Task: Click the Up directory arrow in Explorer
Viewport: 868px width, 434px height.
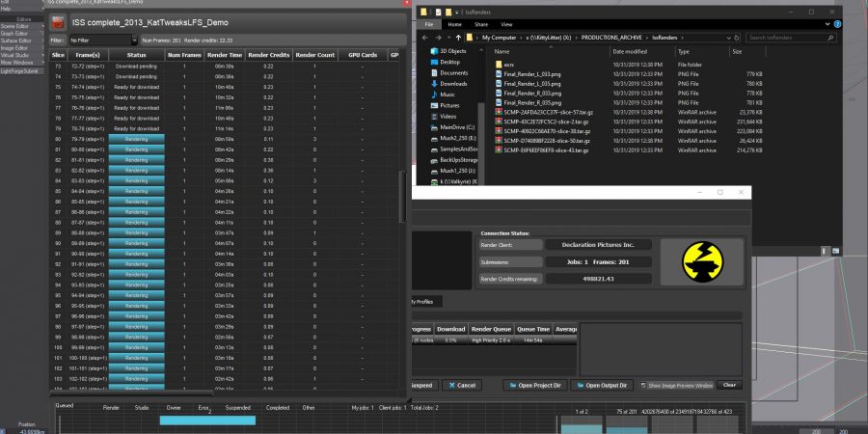Action: [x=458, y=39]
